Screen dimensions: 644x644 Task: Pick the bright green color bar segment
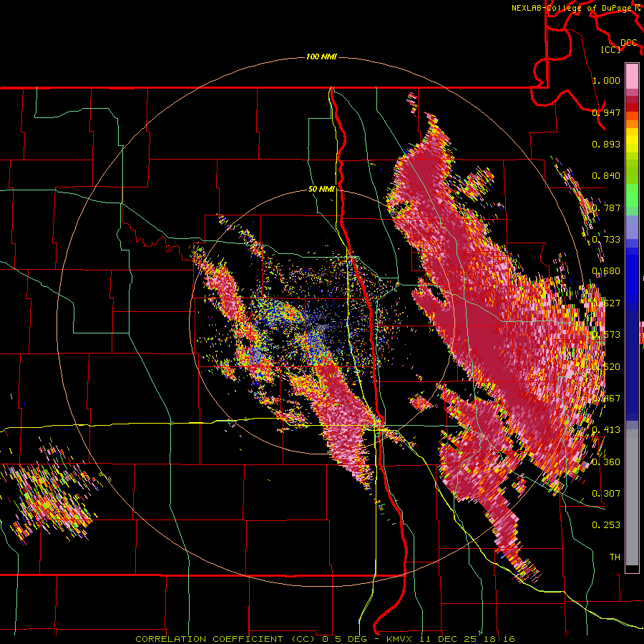tap(632, 195)
